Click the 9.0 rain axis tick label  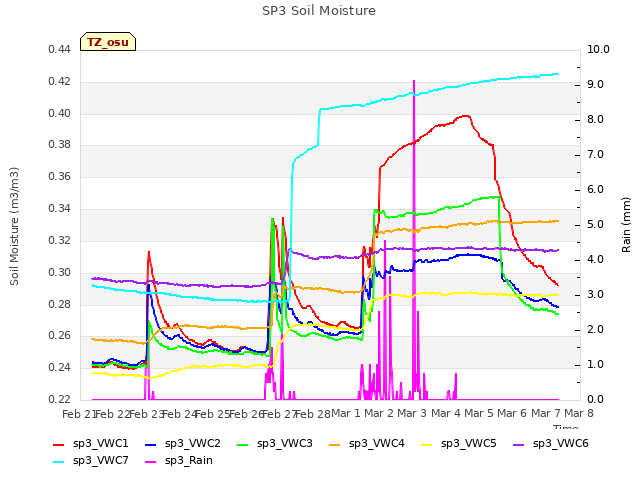click(x=596, y=84)
